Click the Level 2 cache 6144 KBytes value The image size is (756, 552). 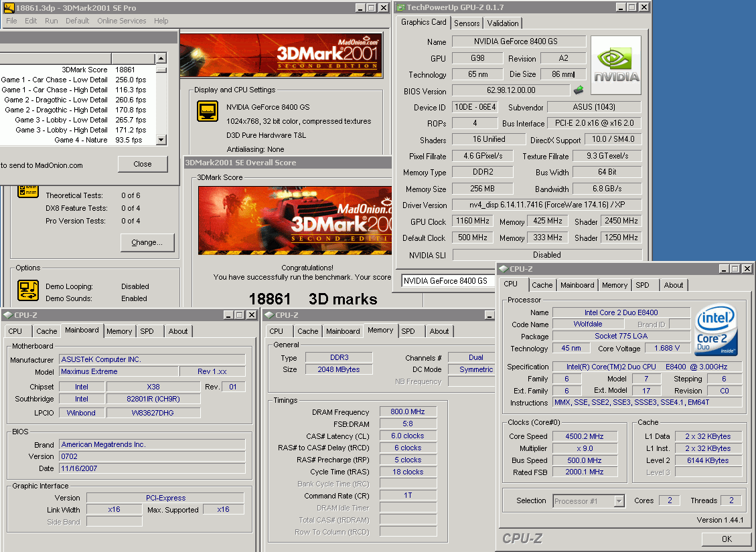708,460
